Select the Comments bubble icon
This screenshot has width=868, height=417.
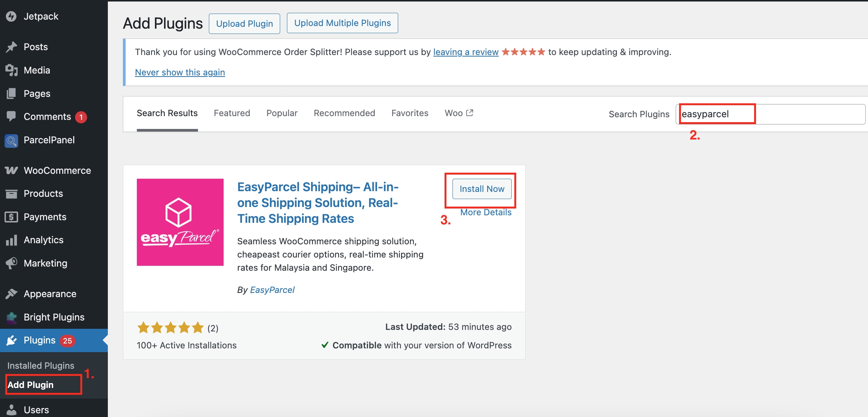point(12,116)
